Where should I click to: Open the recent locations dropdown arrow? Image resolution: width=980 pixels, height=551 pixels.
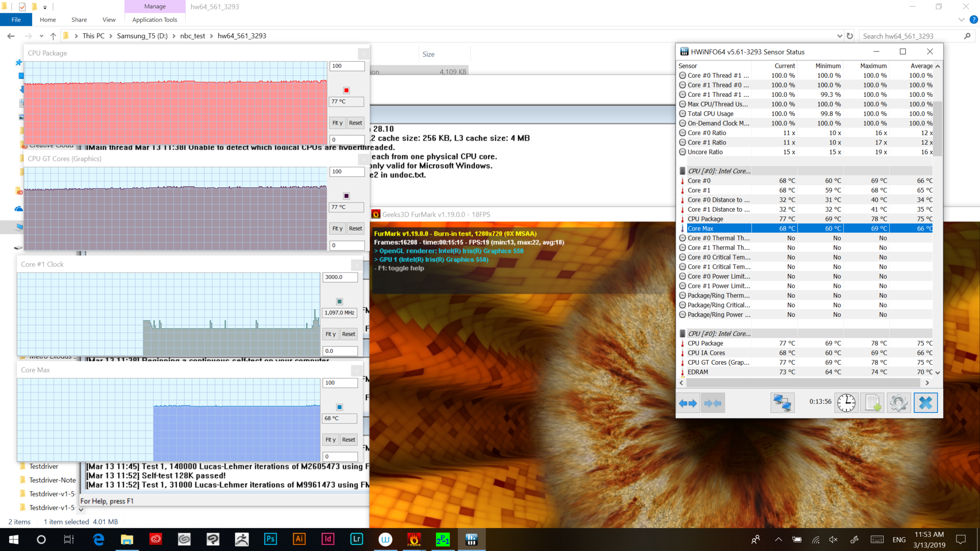(x=41, y=36)
